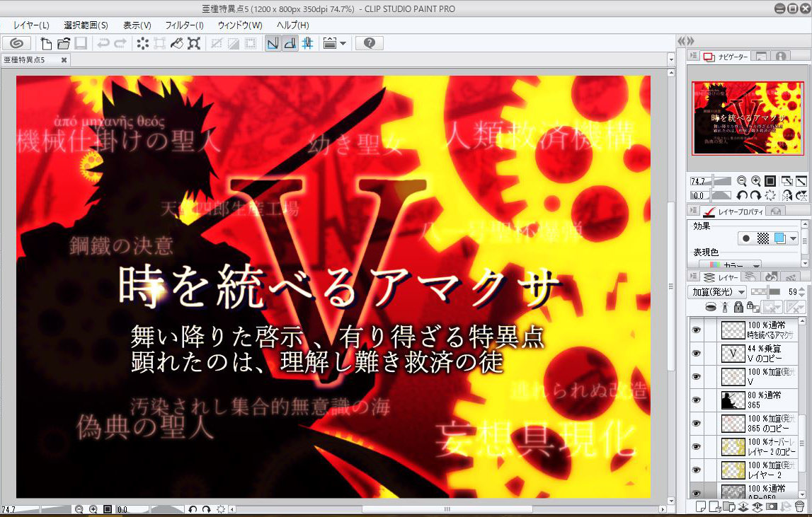Hide the '365' silhouette layer
The image size is (812, 517).
coord(697,400)
